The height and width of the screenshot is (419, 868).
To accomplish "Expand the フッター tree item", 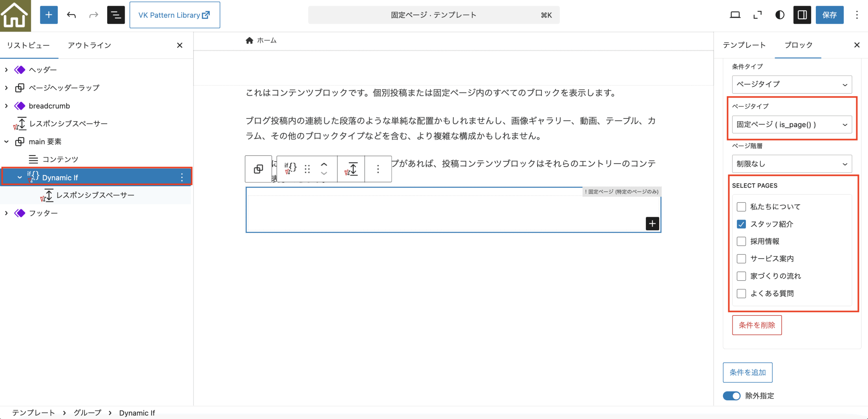I will point(6,213).
